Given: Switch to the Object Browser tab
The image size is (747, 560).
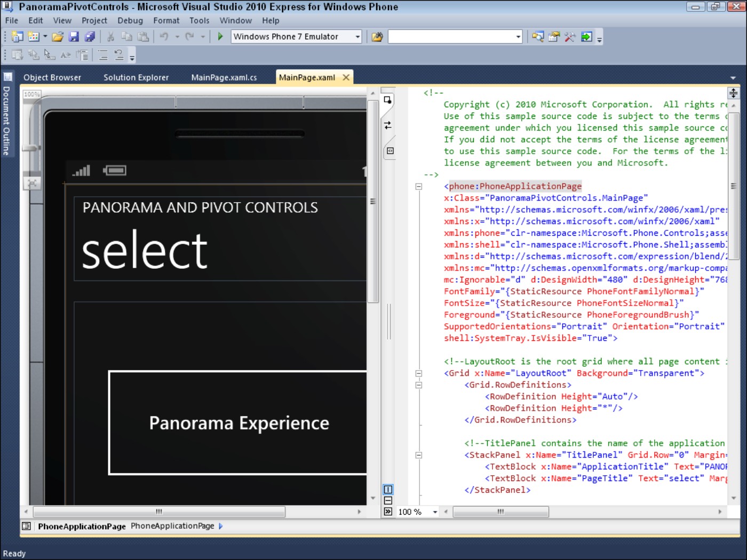Looking at the screenshot, I should [x=52, y=77].
